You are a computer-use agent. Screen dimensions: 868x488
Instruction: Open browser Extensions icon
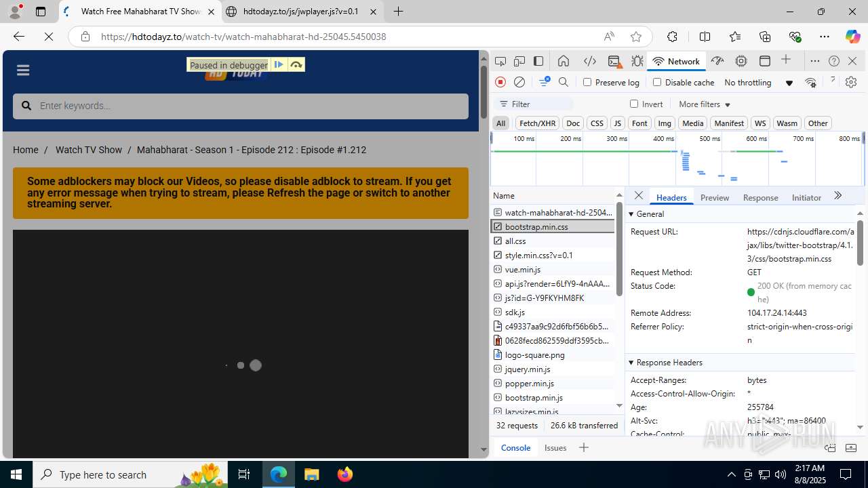(672, 37)
